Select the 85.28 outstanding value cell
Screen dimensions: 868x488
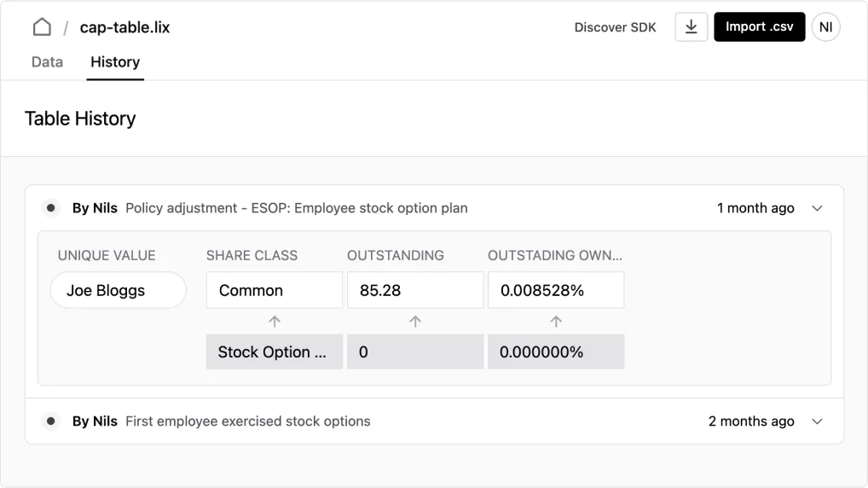click(x=415, y=290)
